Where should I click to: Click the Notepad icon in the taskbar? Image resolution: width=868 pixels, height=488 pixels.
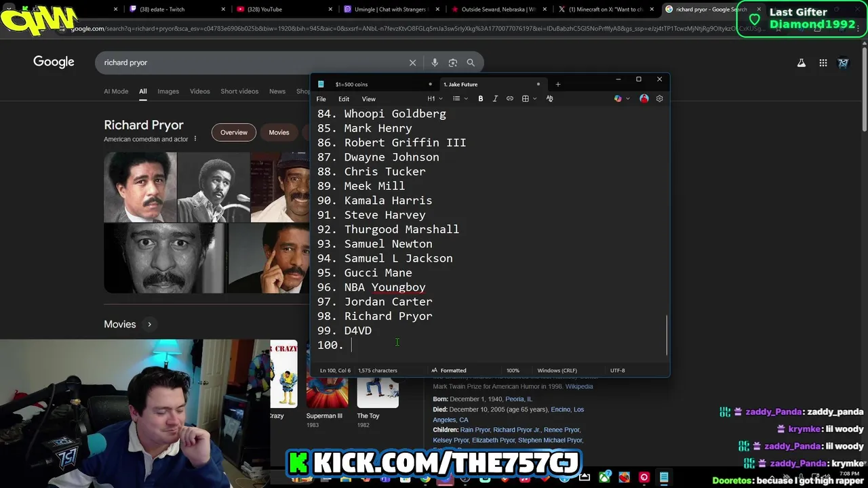664,477
